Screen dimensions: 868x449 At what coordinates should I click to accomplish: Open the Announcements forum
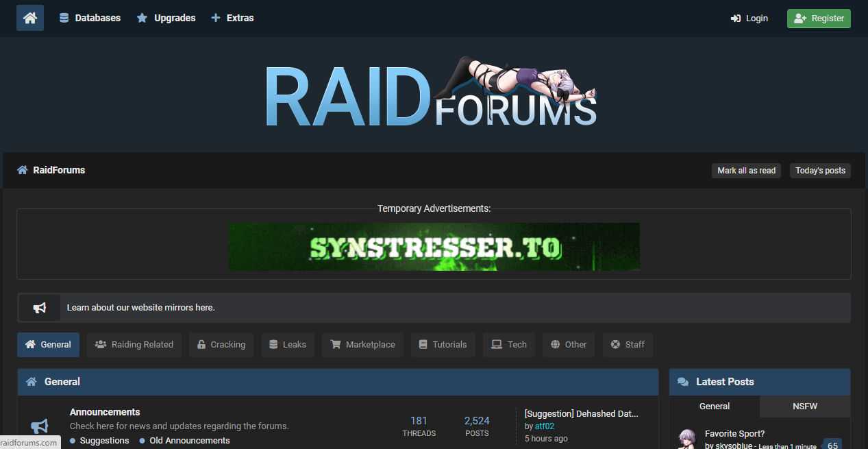coord(105,412)
